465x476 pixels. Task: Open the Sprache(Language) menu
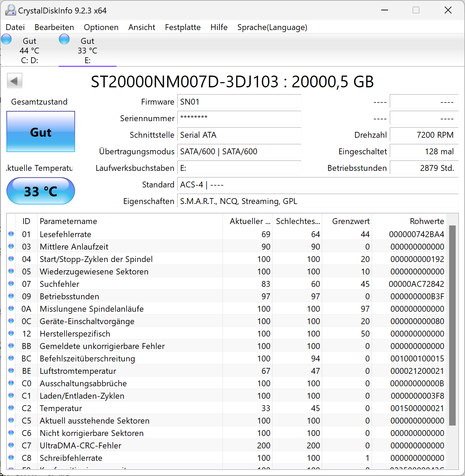(x=272, y=27)
